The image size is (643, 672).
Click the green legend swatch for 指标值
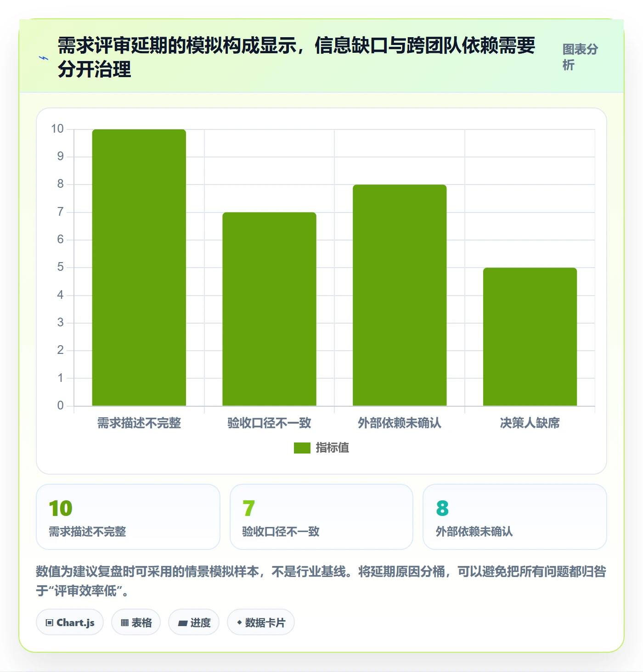click(x=302, y=448)
